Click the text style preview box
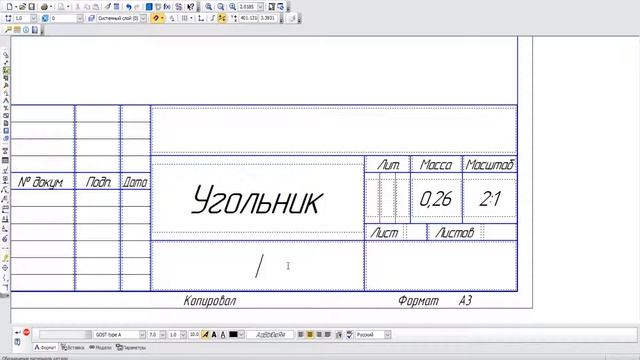The width and height of the screenshot is (640, 360). [x=270, y=335]
